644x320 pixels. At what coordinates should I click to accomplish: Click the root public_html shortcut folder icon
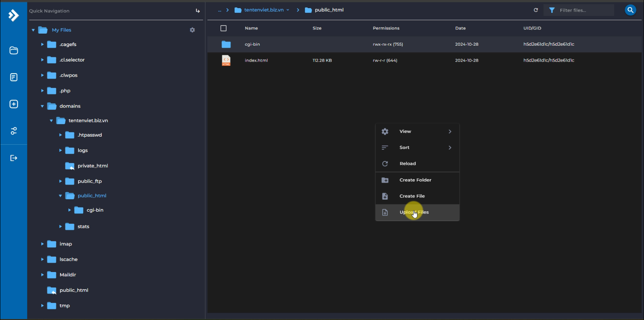[x=52, y=290]
